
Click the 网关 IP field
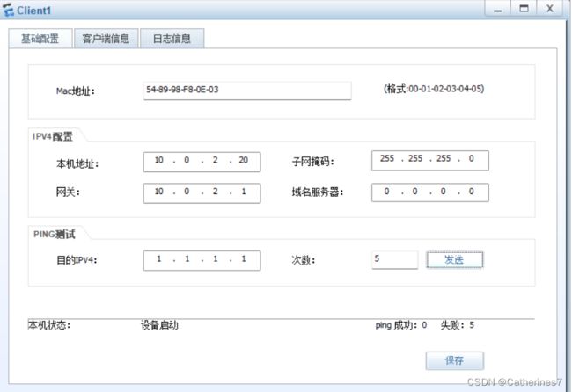tap(202, 192)
